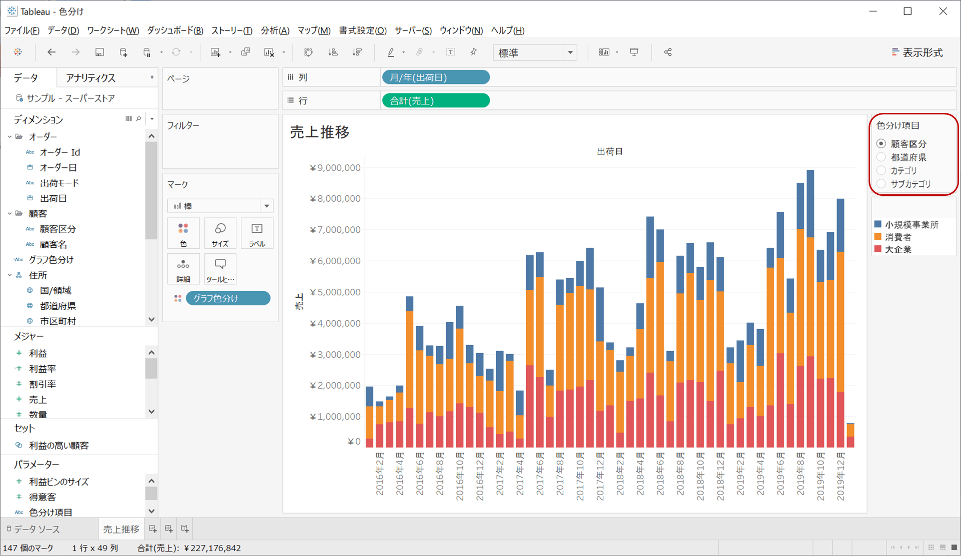961x560 pixels.
Task: Open the 表示形式 panel
Action: (x=922, y=52)
